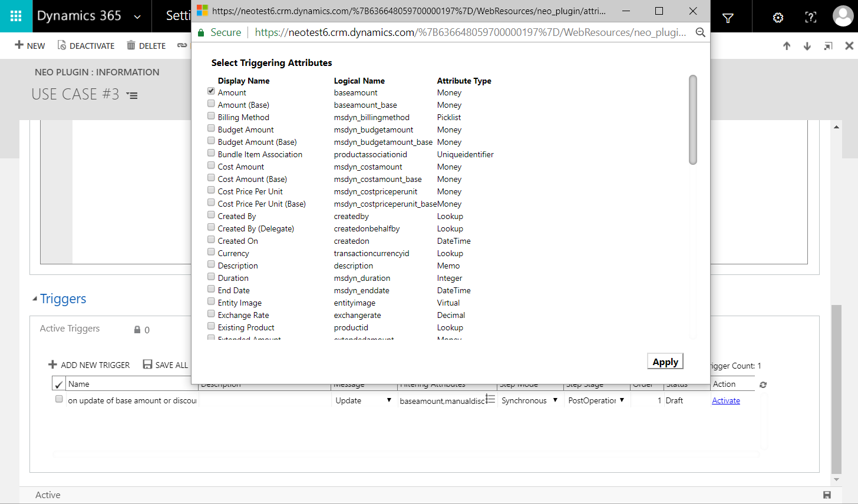The image size is (858, 504).
Task: Click the trigger name field
Action: (133, 400)
